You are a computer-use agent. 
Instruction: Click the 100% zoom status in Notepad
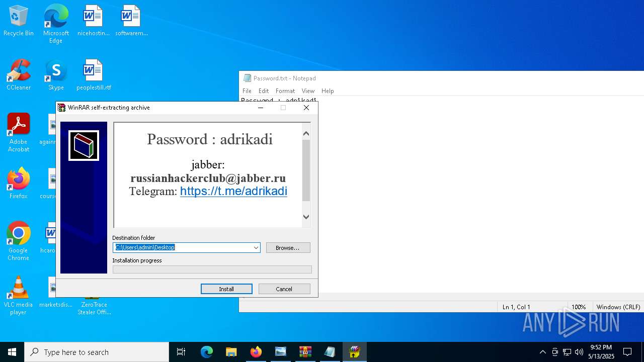tap(579, 307)
